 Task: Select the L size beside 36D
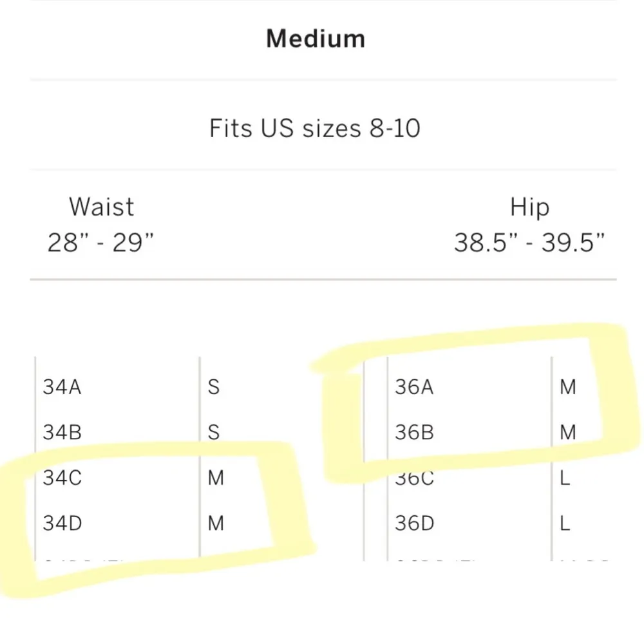click(x=565, y=524)
